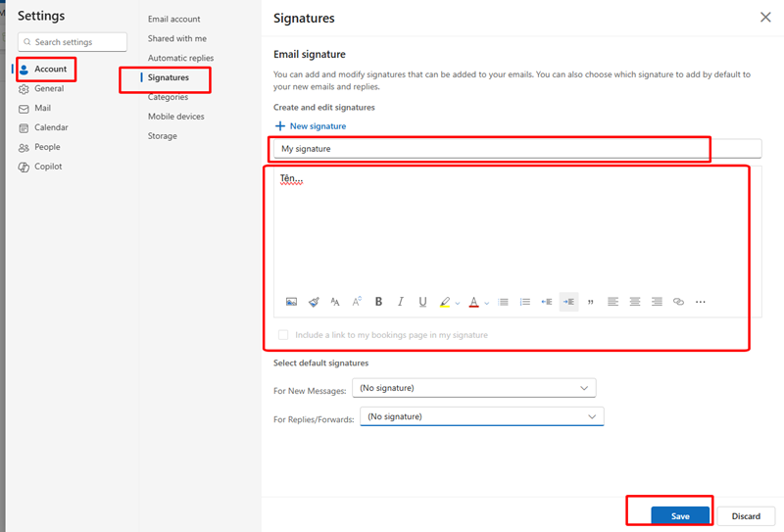Screen dimensions: 784x532
Task: Open the Automatic replies settings section
Action: coord(180,58)
